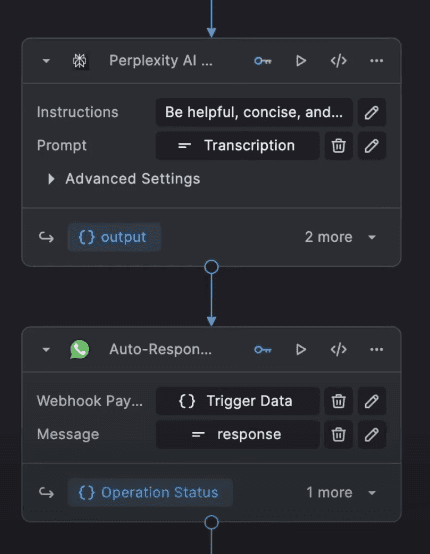This screenshot has width=430, height=554.
Task: Click the Be helpful, concise instructions field
Action: 254,112
